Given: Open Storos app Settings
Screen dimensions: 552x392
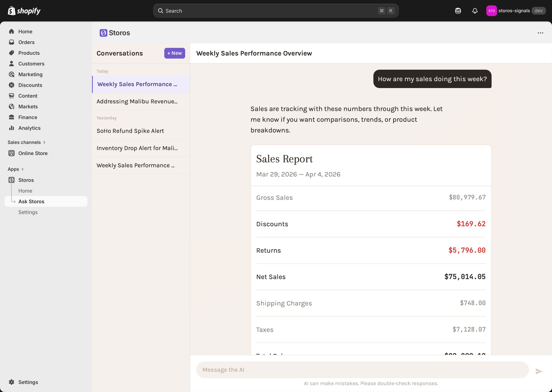Looking at the screenshot, I should pyautogui.click(x=28, y=212).
